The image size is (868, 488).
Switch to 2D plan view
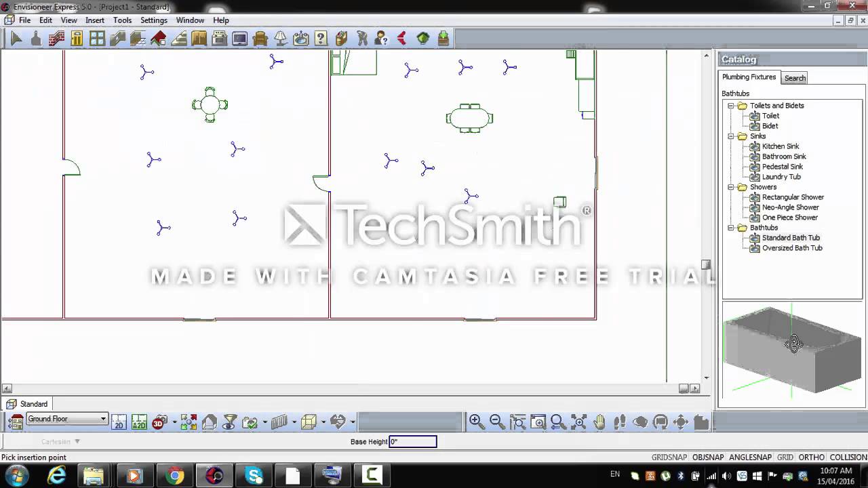118,422
